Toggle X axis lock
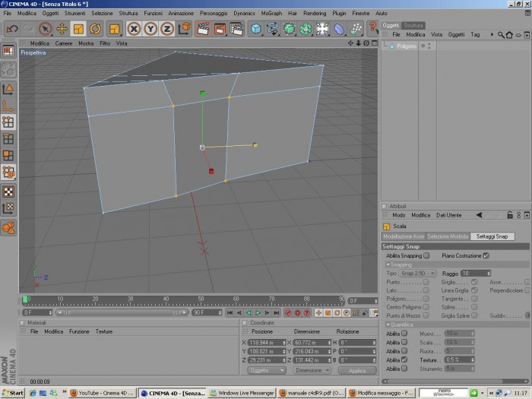 (x=134, y=29)
